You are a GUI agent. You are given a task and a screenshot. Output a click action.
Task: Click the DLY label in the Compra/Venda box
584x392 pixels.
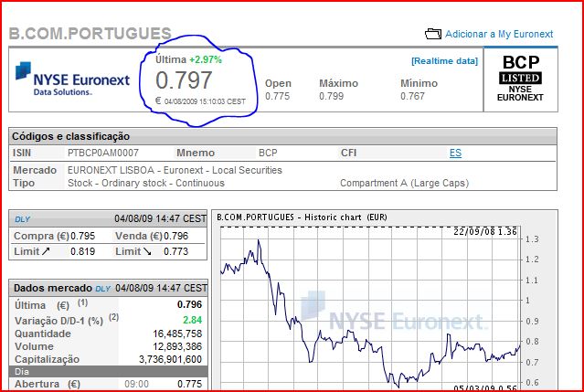(22, 219)
